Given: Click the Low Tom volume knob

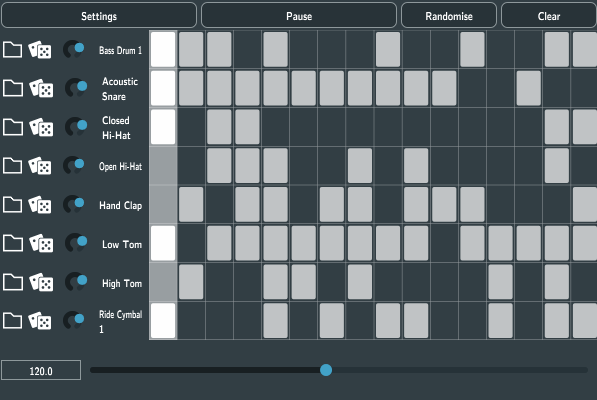Looking at the screenshot, I should click(x=76, y=243).
